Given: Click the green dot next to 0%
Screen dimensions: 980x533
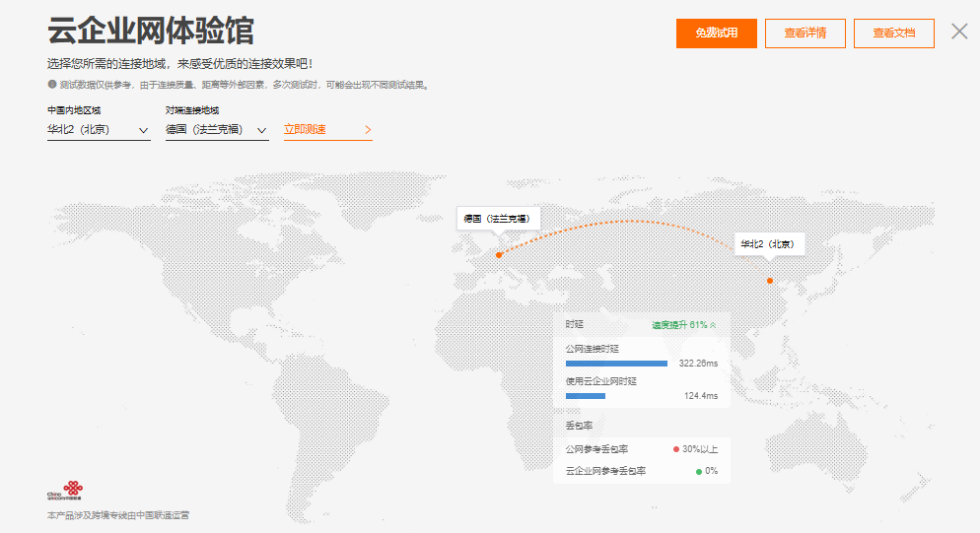Looking at the screenshot, I should (699, 471).
